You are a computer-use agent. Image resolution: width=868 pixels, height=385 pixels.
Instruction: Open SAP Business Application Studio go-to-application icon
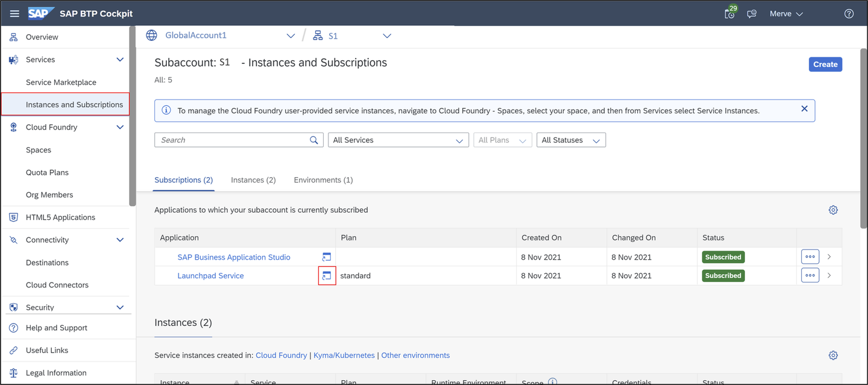point(327,257)
